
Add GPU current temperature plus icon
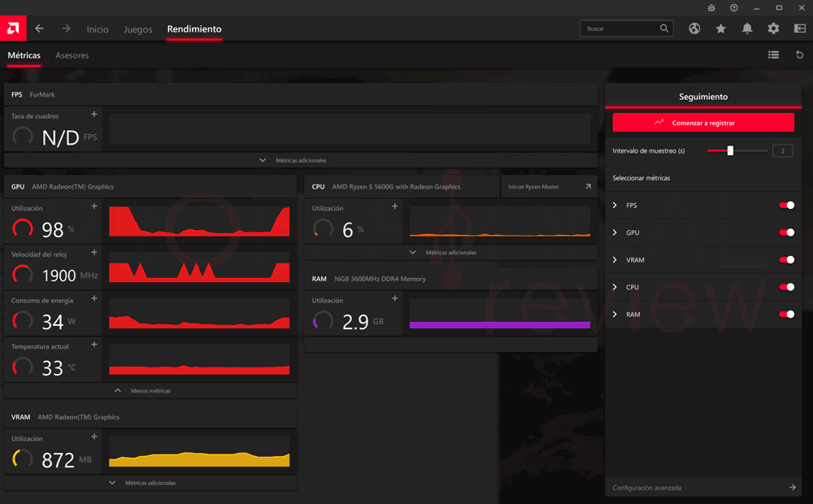tap(93, 345)
